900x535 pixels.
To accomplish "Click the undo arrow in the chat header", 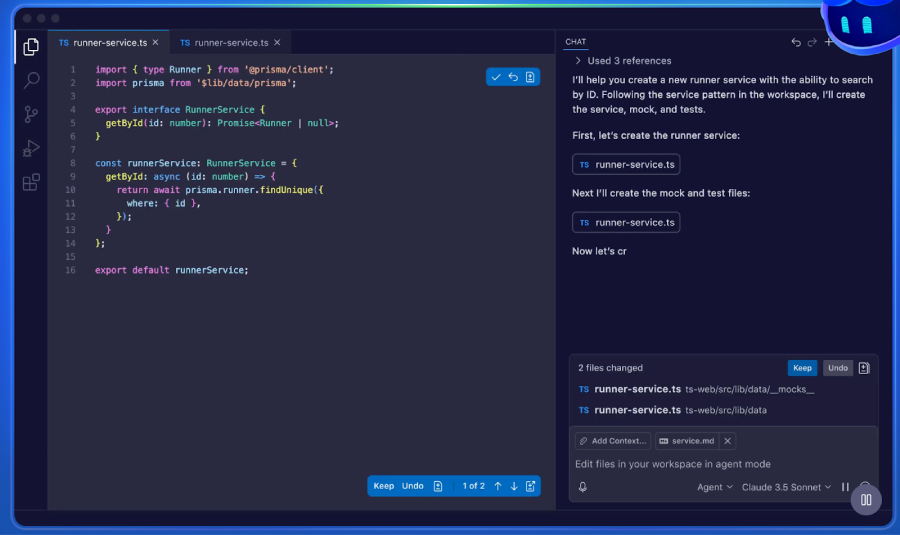I will [796, 42].
